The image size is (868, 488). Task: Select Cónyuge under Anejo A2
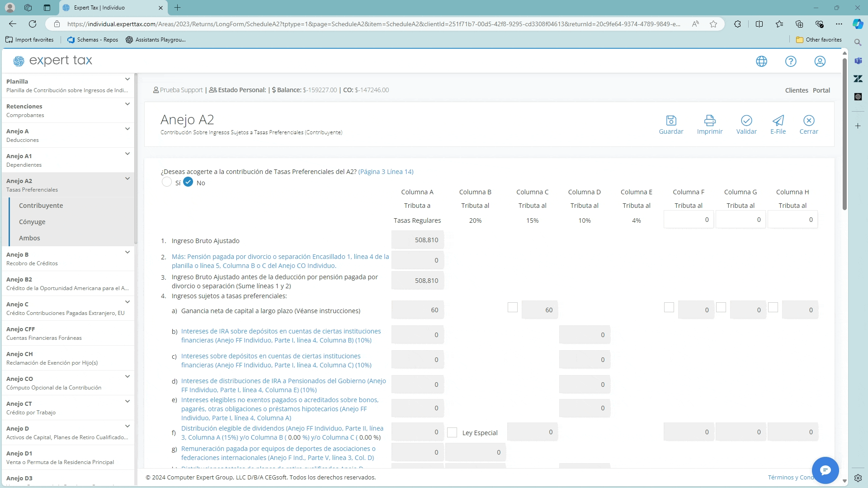point(32,222)
